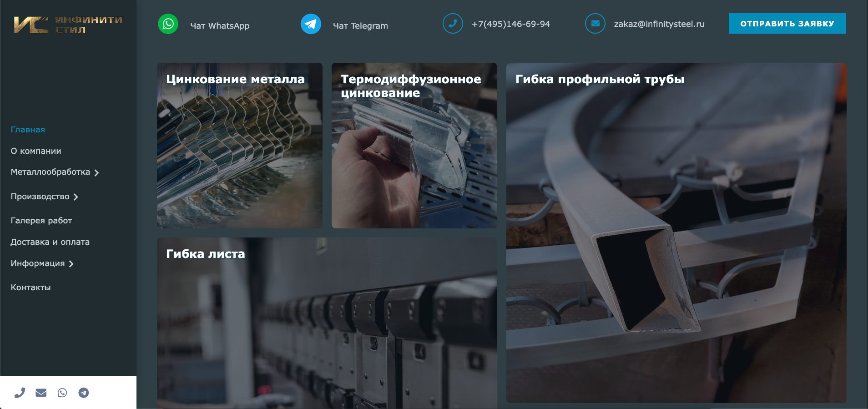The height and width of the screenshot is (409, 868).
Task: Call the +7(495)146-69-94 phone link
Action: tap(511, 24)
